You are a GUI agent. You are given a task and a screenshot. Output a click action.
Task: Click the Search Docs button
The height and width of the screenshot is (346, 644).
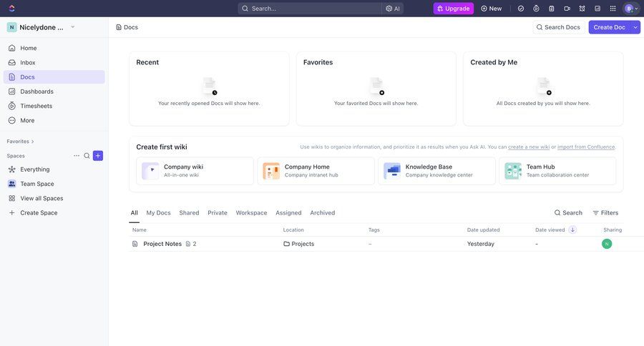559,27
